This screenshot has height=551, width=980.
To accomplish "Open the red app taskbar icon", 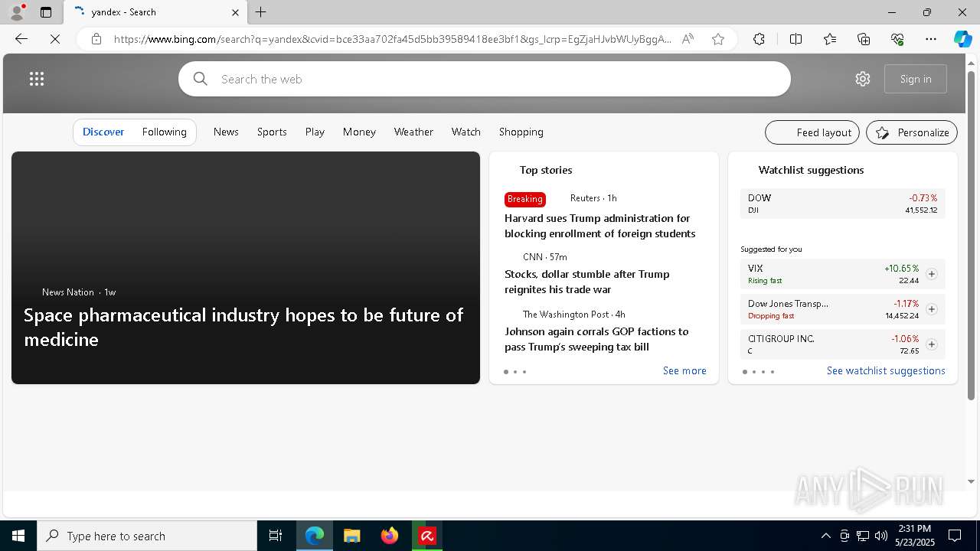I will click(x=427, y=536).
